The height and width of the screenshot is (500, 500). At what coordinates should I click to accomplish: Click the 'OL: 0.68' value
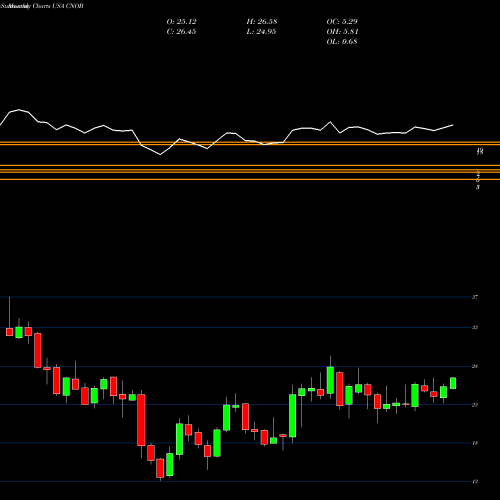click(342, 42)
